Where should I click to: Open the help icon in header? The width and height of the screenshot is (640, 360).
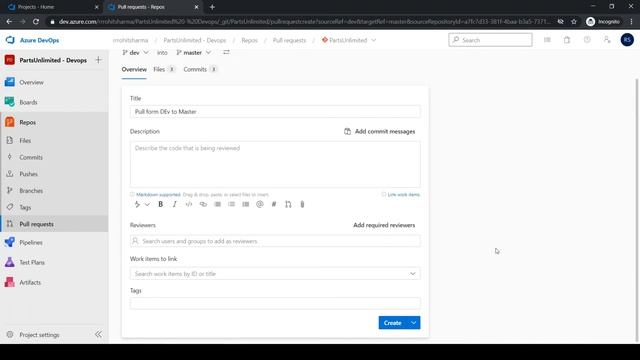coord(587,40)
